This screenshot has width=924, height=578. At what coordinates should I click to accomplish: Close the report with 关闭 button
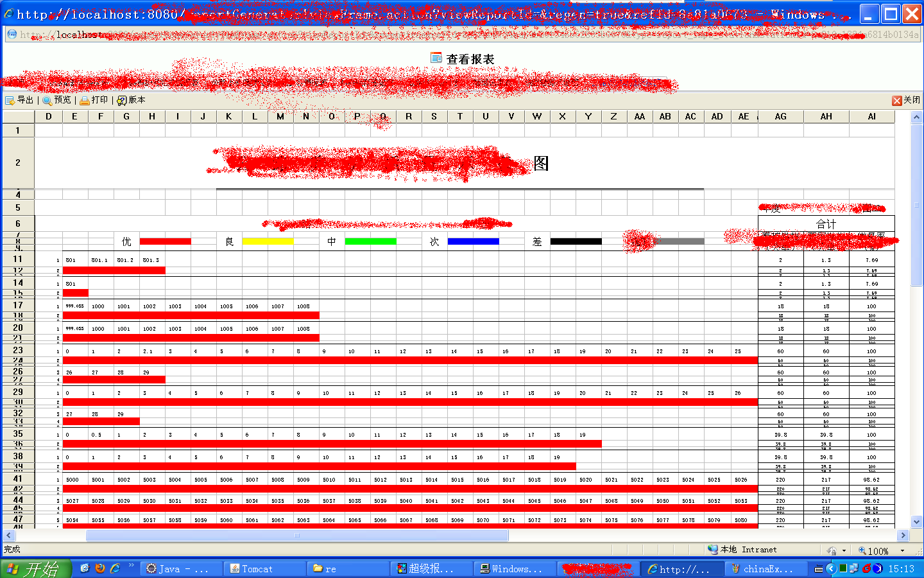(906, 100)
